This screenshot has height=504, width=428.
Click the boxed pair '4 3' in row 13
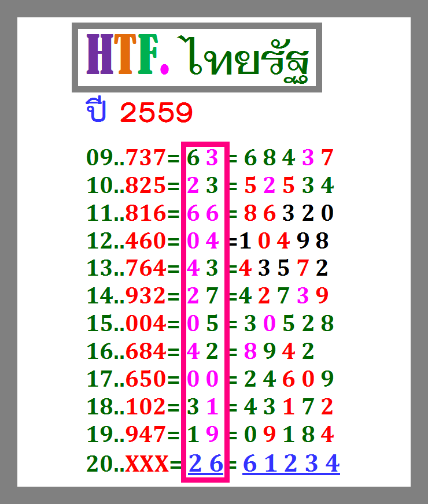click(x=202, y=268)
